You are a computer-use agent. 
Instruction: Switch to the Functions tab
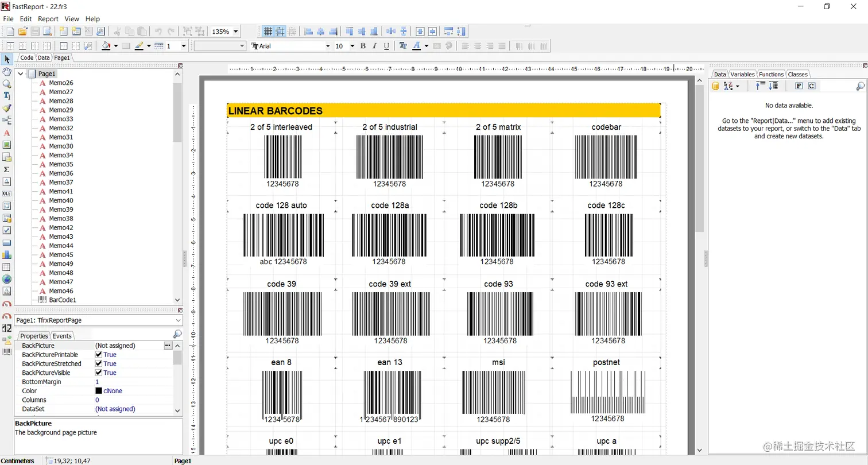pyautogui.click(x=771, y=74)
